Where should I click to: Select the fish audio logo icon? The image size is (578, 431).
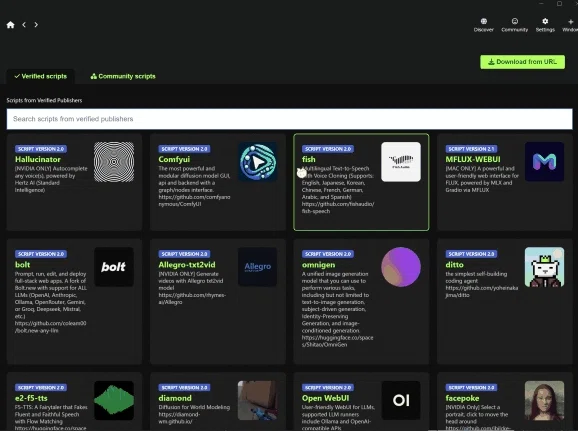[x=401, y=162]
